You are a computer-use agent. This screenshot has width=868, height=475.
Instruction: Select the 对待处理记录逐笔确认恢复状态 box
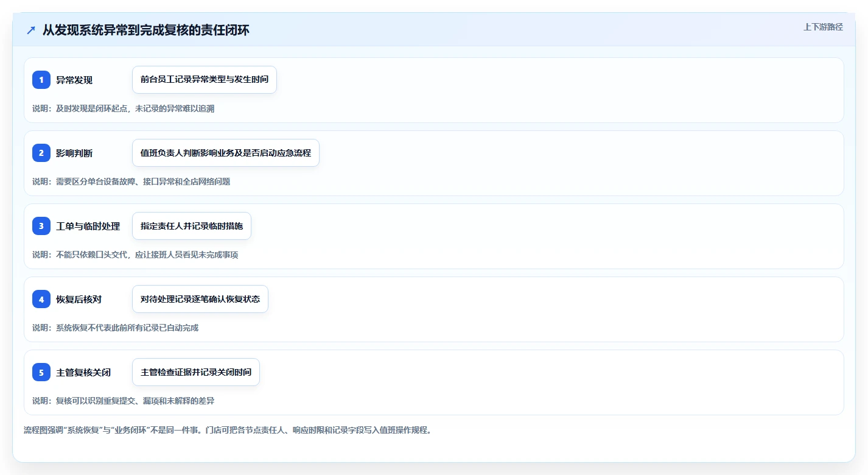[200, 299]
